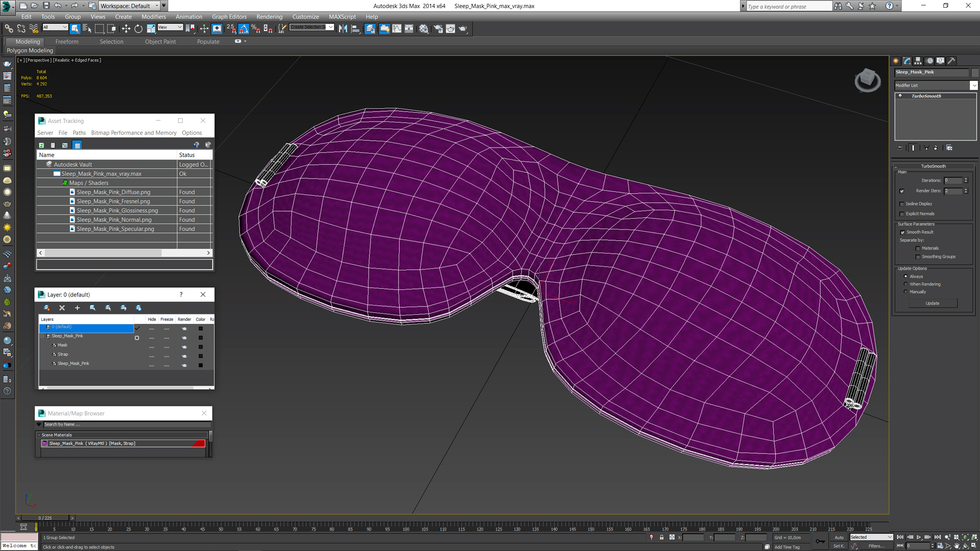Image resolution: width=980 pixels, height=551 pixels.
Task: Click the Polygon Modeling panel button
Action: (30, 51)
